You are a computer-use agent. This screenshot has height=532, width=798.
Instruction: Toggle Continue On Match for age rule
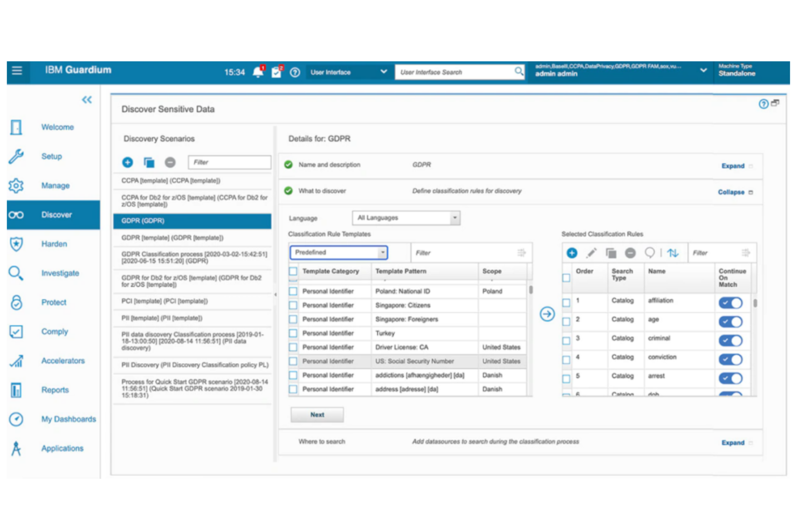point(731,322)
